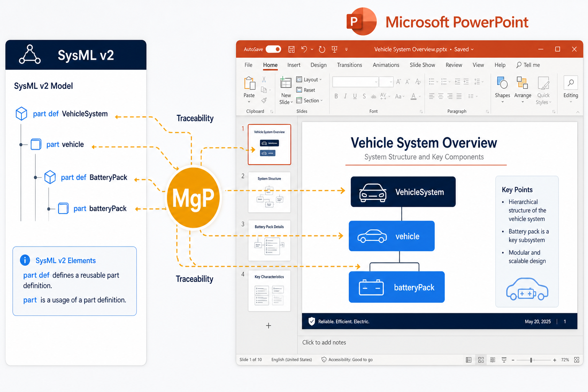
Task: Click the Redo icon
Action: [322, 49]
